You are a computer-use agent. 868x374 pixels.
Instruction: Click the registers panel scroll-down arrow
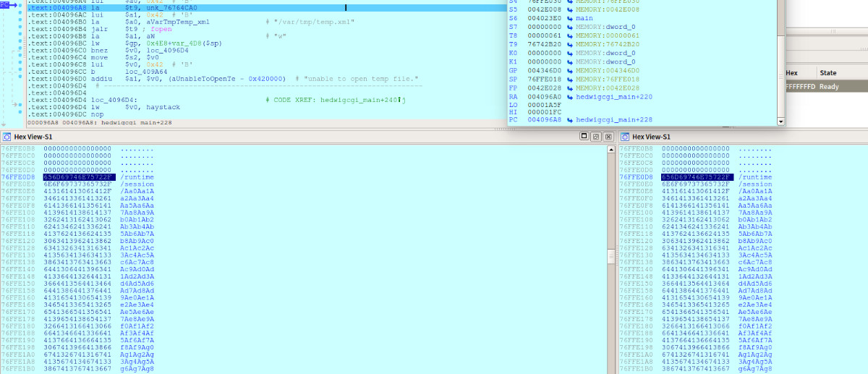click(780, 121)
